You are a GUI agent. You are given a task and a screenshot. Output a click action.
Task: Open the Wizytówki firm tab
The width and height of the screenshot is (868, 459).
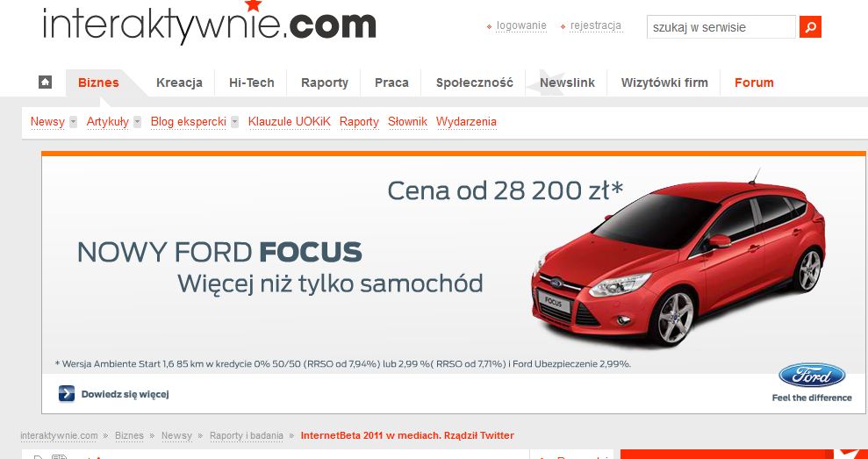click(x=664, y=82)
